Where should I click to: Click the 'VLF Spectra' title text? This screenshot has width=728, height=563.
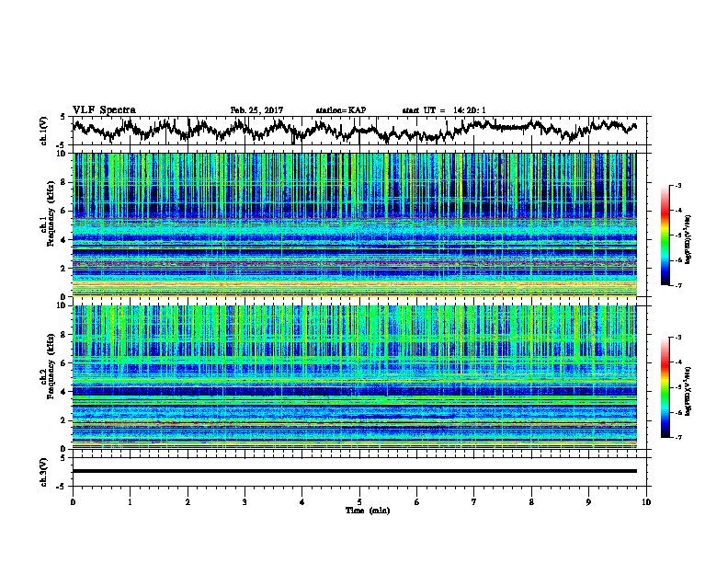tap(104, 109)
